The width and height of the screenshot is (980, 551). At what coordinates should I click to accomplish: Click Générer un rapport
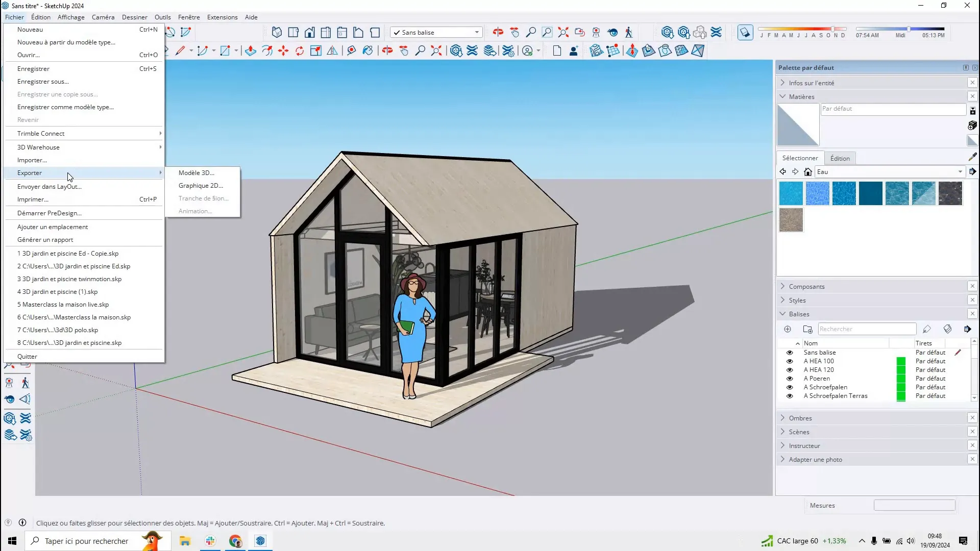click(84, 240)
